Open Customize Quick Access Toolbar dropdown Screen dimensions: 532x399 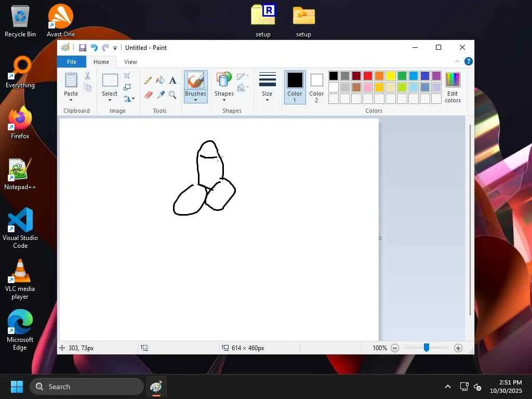point(115,48)
